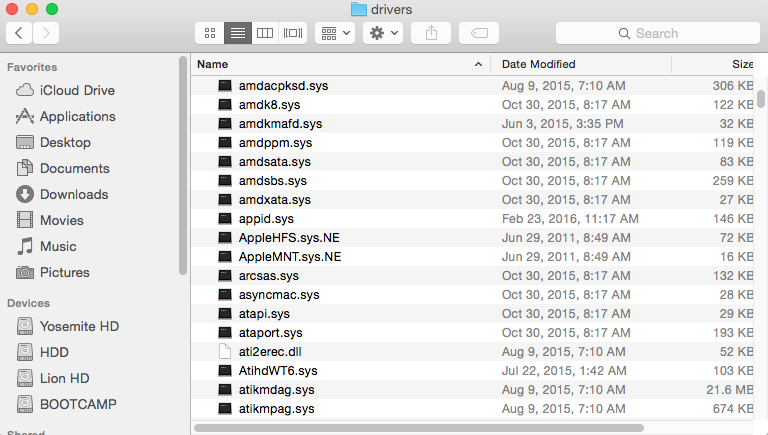Open Pictures in the sidebar
The height and width of the screenshot is (435, 768).
pos(52,272)
